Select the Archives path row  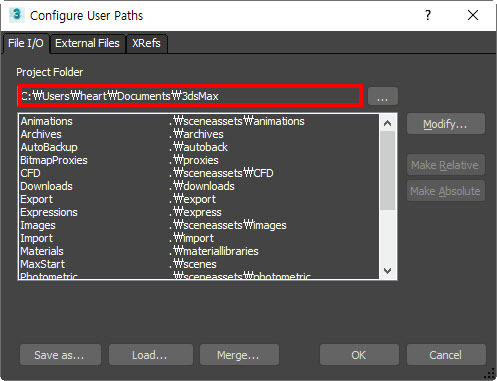coord(199,134)
